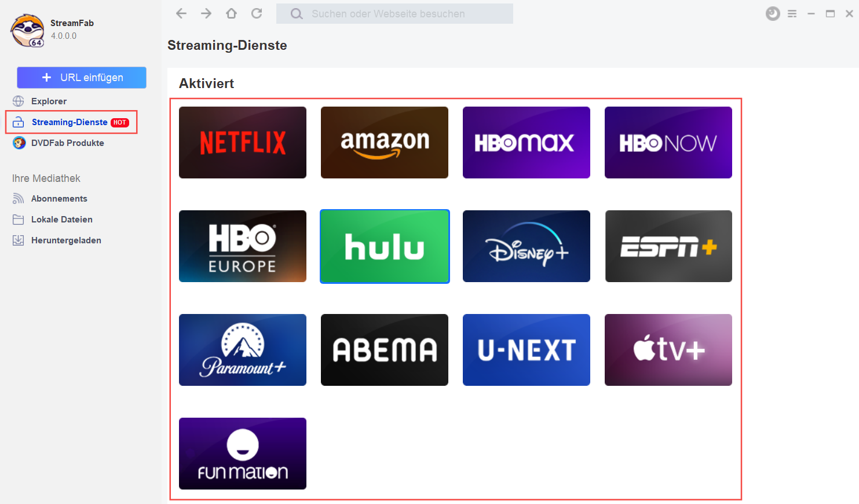Click the Aktiviert section heading
This screenshot has width=859, height=504.
(x=206, y=83)
